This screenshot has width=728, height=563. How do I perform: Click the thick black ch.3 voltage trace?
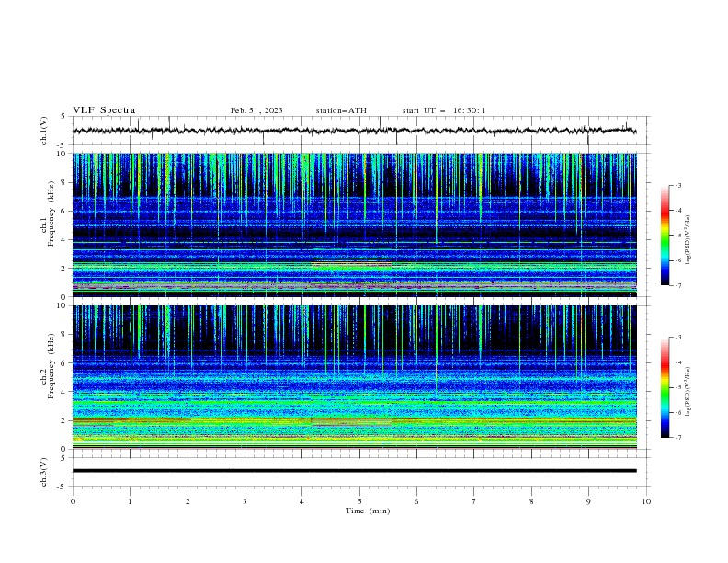point(354,471)
